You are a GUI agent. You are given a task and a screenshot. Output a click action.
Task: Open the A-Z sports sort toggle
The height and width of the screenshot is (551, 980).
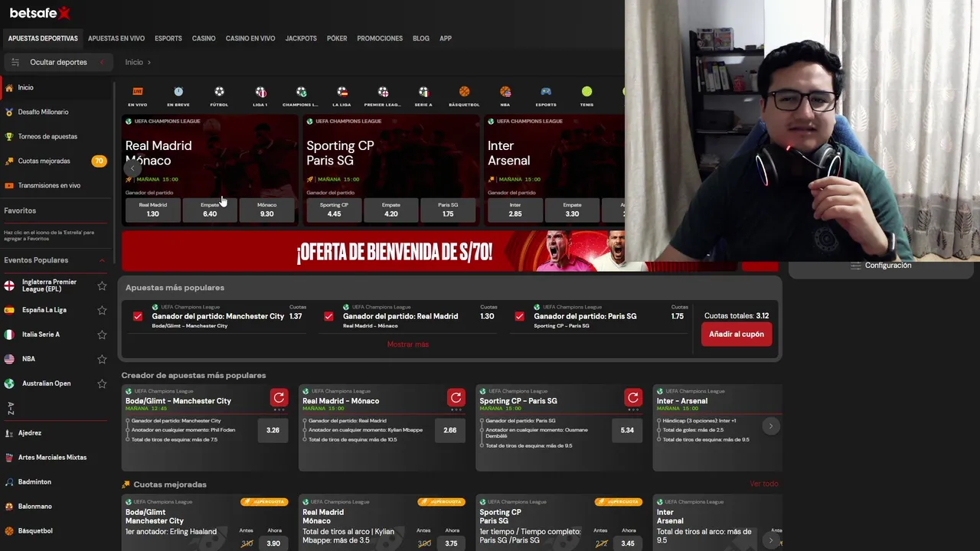click(x=11, y=409)
